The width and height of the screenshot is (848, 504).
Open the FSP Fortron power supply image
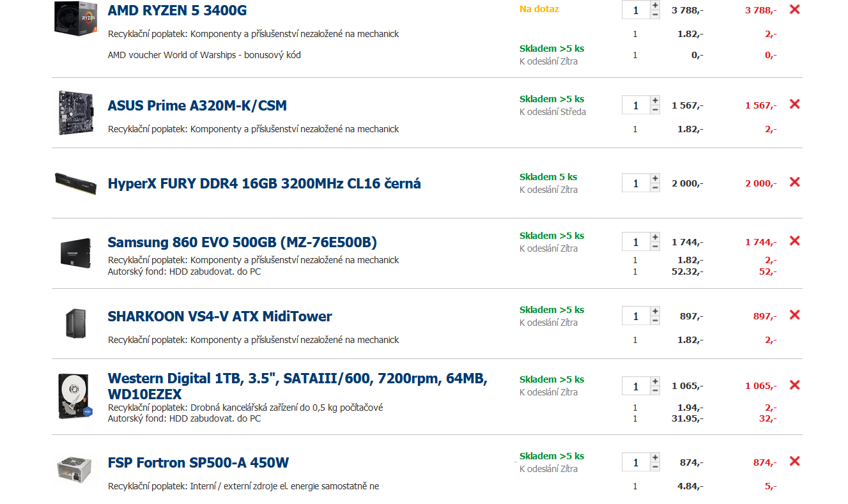click(75, 470)
